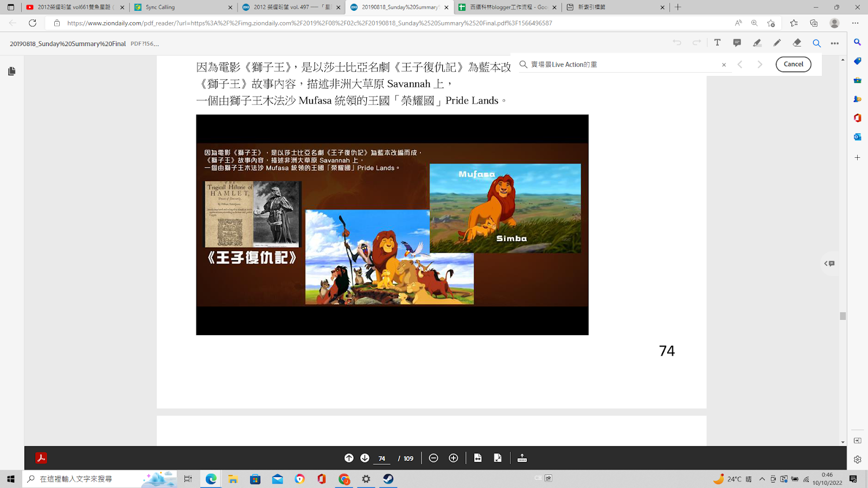
Task: Go to next page
Action: pyautogui.click(x=365, y=458)
